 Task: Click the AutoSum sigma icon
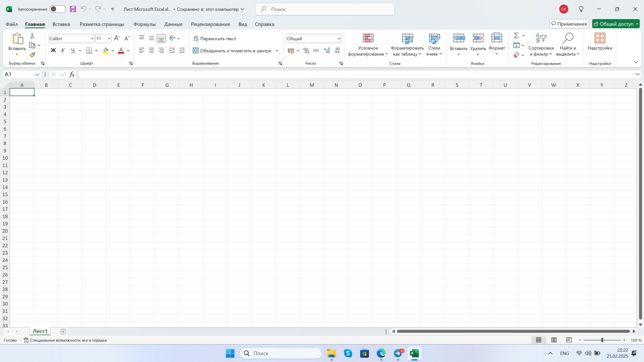point(516,35)
